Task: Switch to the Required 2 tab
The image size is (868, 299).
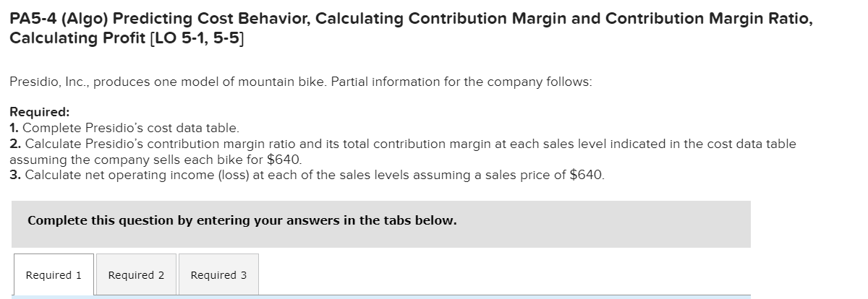Action: point(136,275)
